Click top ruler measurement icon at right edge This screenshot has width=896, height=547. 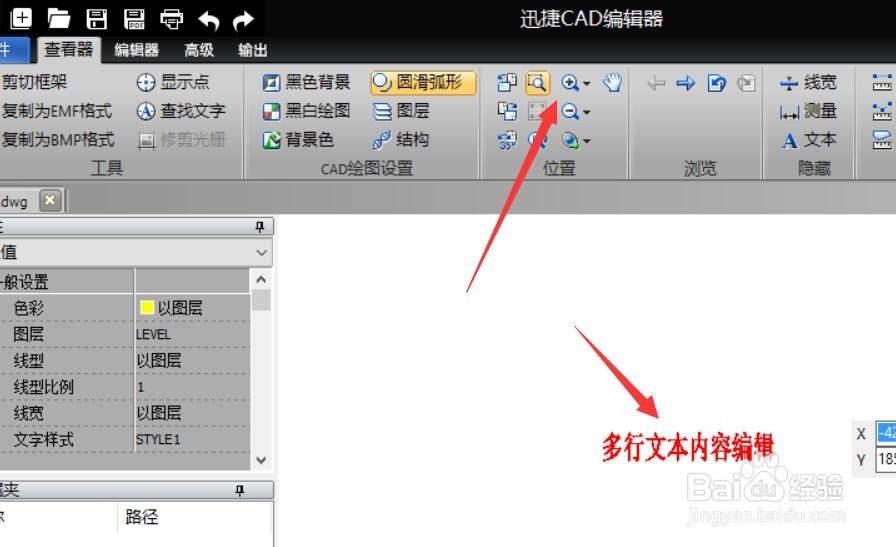[x=883, y=83]
